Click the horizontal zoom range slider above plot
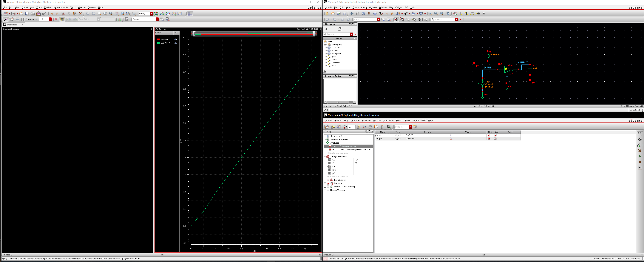The image size is (644, 262). coord(254,33)
